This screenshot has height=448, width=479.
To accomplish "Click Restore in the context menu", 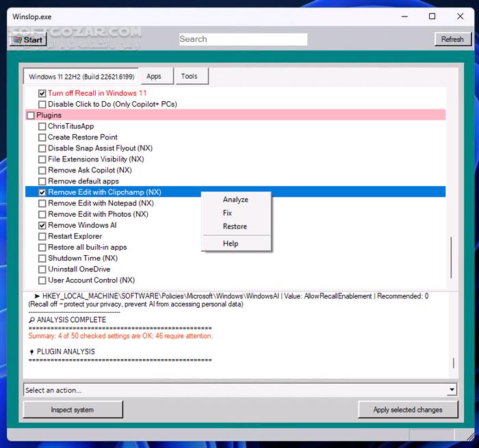I will pos(235,226).
